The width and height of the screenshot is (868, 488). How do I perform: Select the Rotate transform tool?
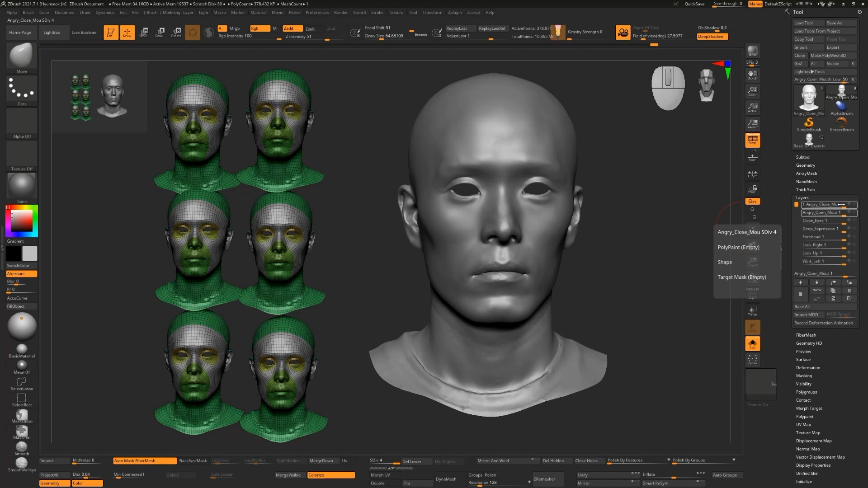176,32
